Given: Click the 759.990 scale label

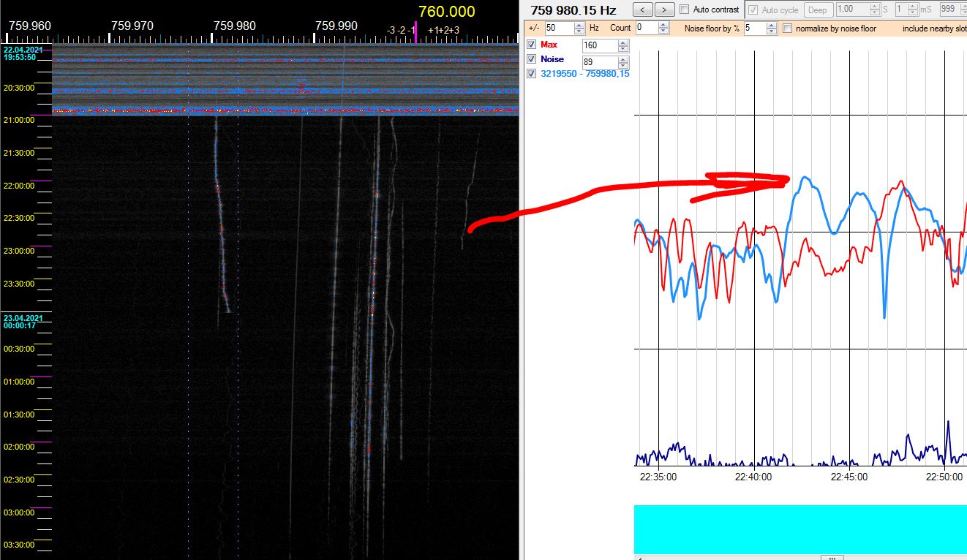Looking at the screenshot, I should pos(336,26).
